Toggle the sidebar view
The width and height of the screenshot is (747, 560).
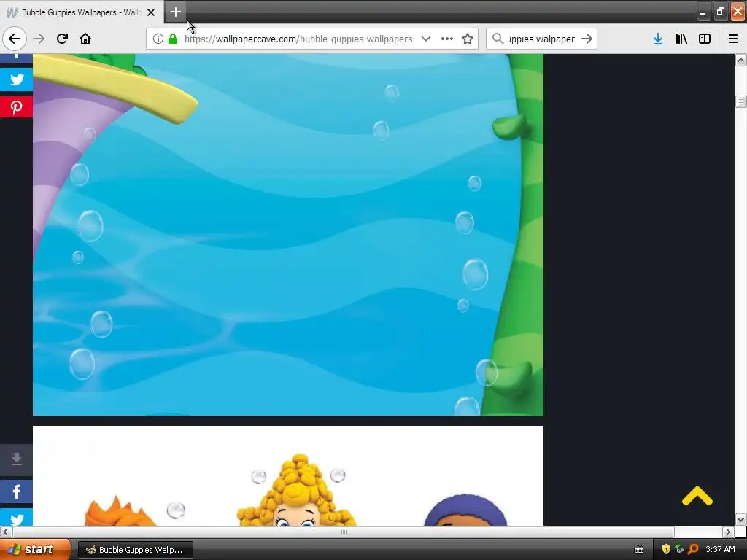(705, 39)
